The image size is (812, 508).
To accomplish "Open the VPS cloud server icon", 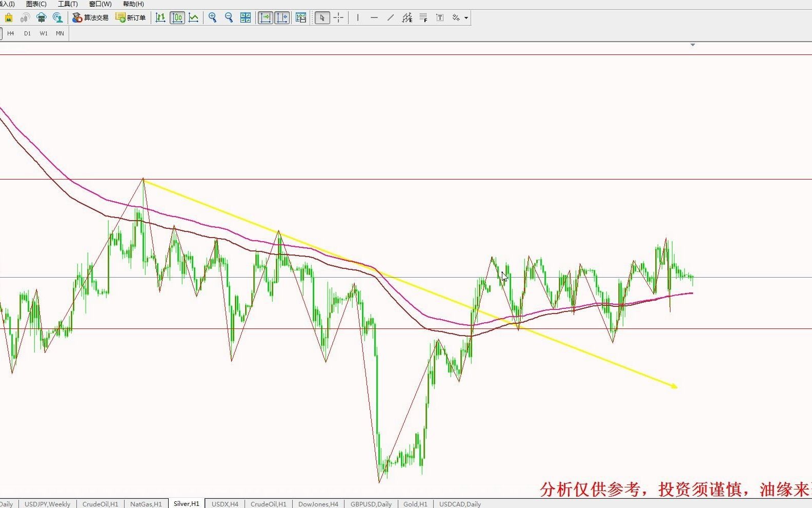I will (x=41, y=18).
